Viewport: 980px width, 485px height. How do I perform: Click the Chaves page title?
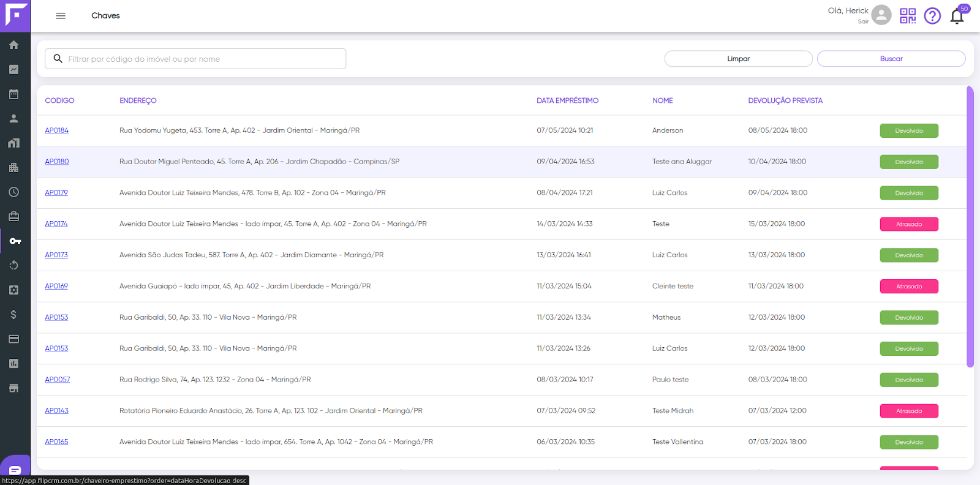pos(105,16)
